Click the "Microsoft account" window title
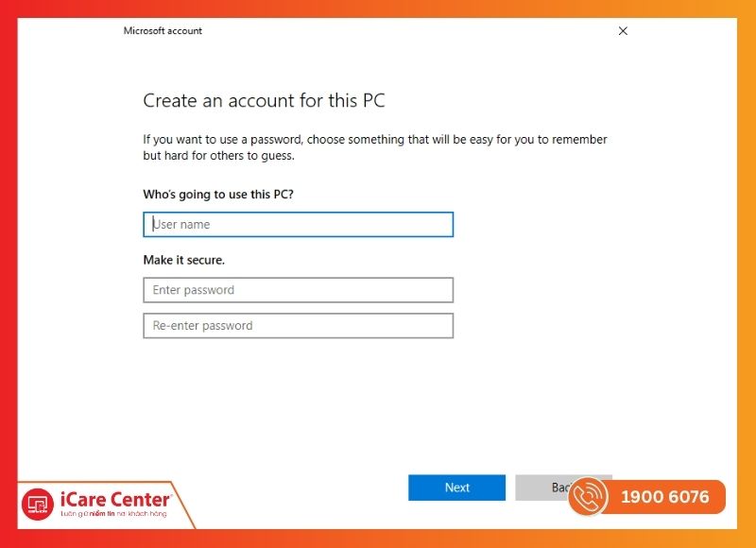Screen dimensions: 756x548 pyautogui.click(x=163, y=31)
